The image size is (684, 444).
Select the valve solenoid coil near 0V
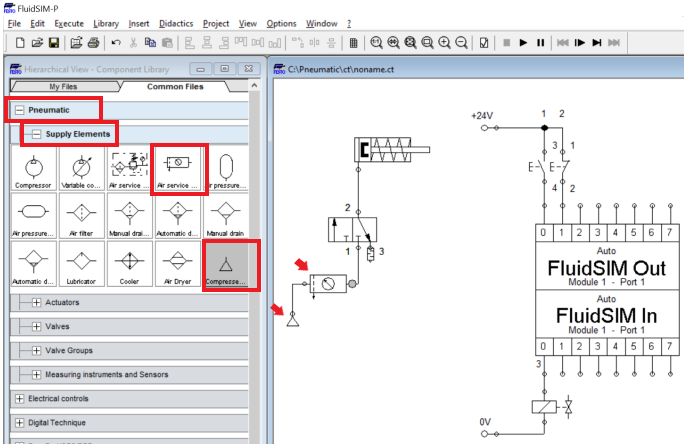[x=544, y=407]
